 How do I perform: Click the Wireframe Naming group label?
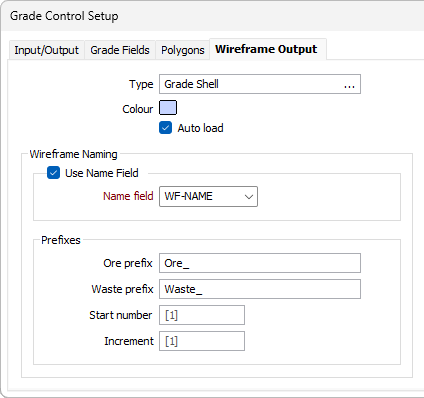point(73,154)
